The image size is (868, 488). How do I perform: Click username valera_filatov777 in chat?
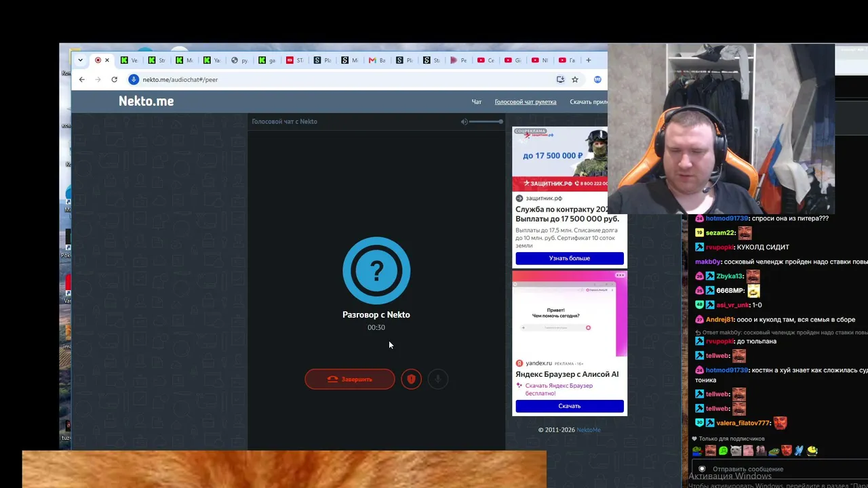point(743,423)
